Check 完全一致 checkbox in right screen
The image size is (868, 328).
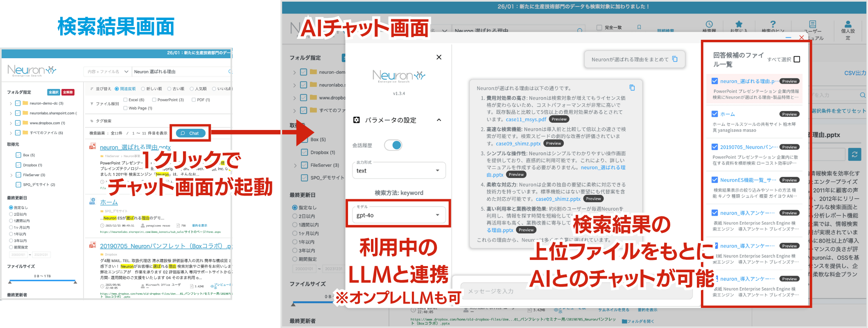(599, 27)
